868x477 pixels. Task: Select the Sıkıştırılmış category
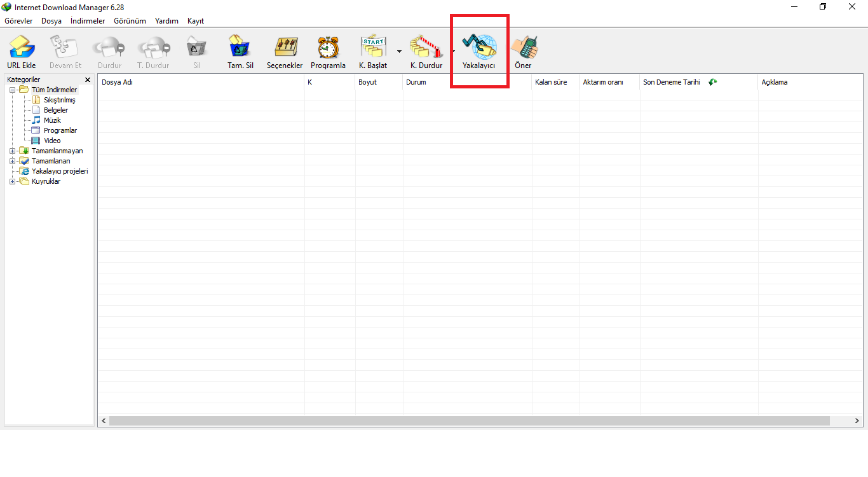[x=60, y=100]
